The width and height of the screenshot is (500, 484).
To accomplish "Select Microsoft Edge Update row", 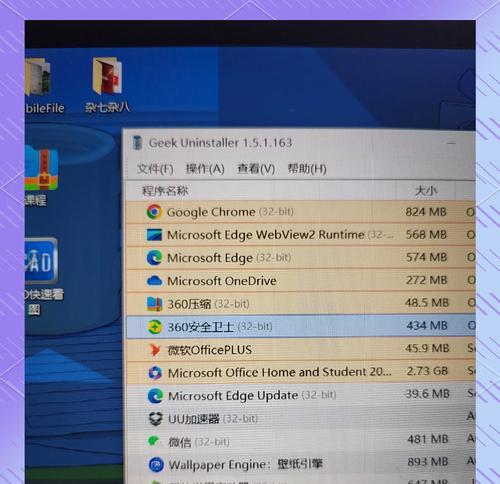I will (x=301, y=396).
